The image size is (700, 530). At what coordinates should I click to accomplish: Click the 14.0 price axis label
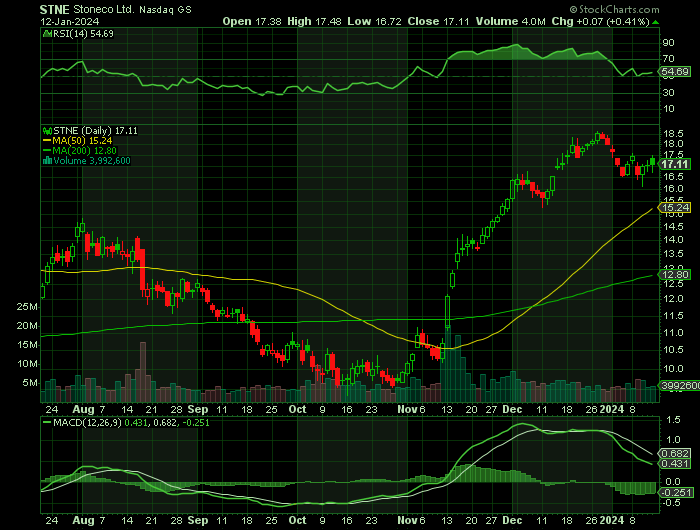pyautogui.click(x=673, y=240)
